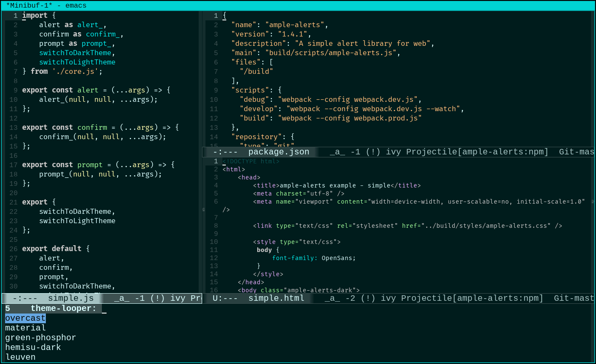This screenshot has width=596, height=364.
Task: Click Git-mas branch indicator in package.json mode line
Action: tap(576, 152)
